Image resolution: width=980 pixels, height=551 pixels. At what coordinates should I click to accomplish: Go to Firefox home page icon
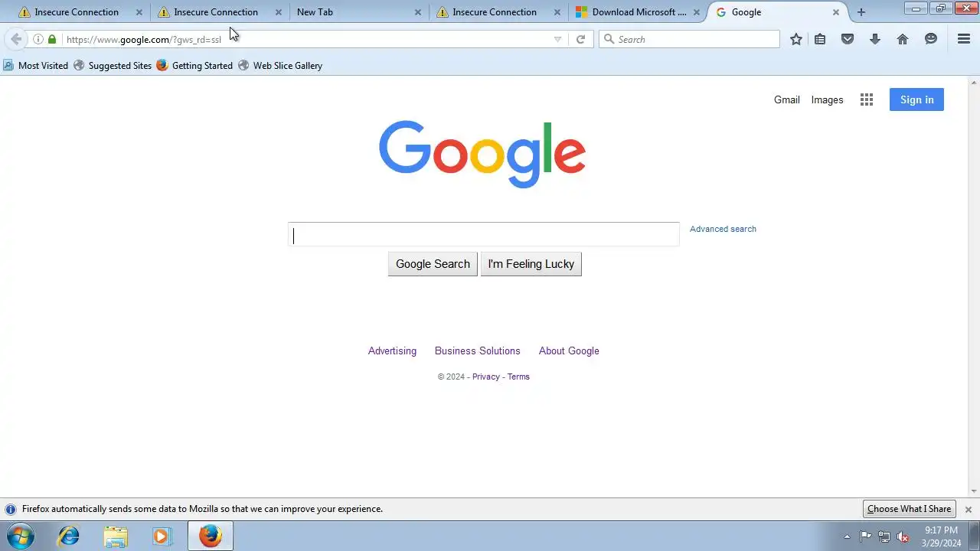coord(903,39)
